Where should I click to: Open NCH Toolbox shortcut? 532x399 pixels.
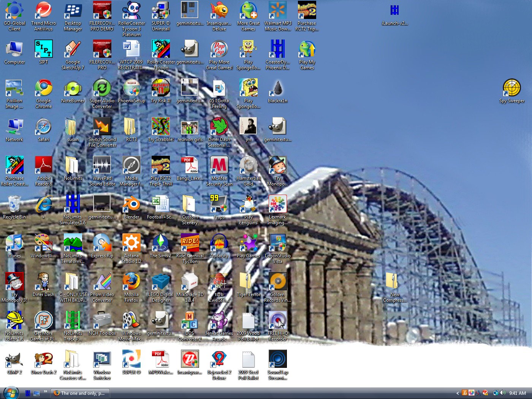[102, 323]
